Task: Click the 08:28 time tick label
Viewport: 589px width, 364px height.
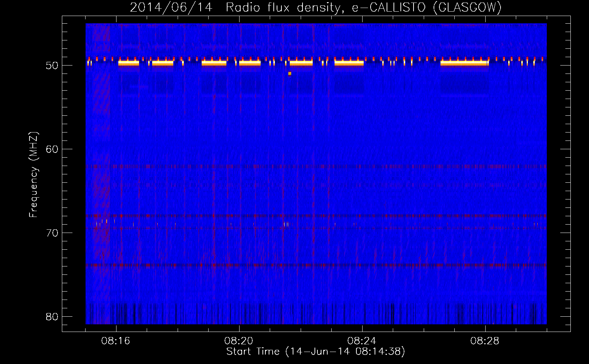Action: click(x=485, y=341)
